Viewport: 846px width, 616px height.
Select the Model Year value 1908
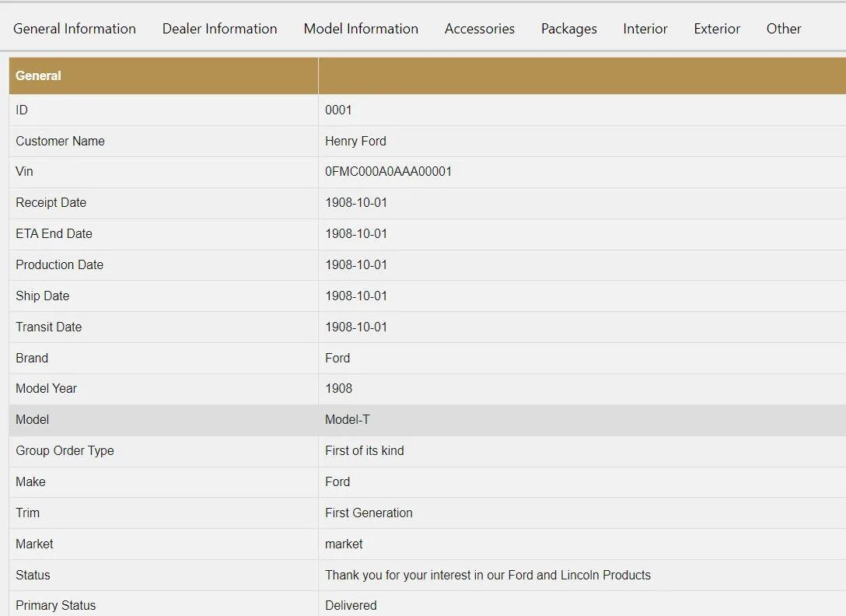pyautogui.click(x=339, y=389)
